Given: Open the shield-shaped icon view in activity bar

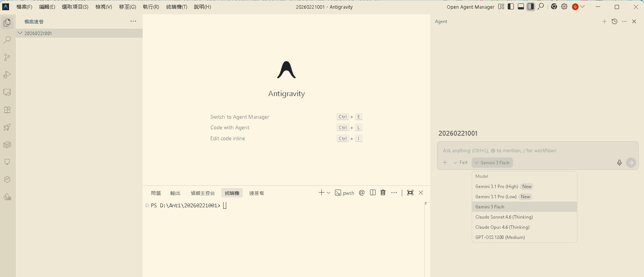Looking at the screenshot, I should [7, 162].
